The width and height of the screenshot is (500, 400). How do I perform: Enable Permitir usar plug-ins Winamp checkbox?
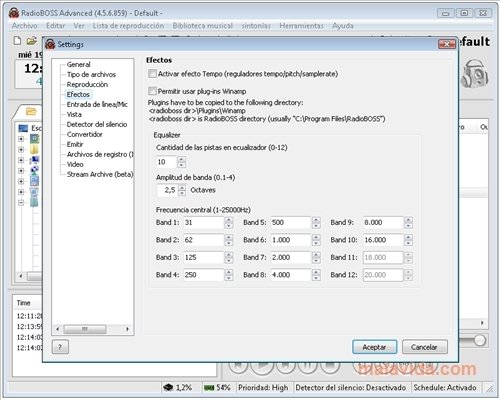152,91
